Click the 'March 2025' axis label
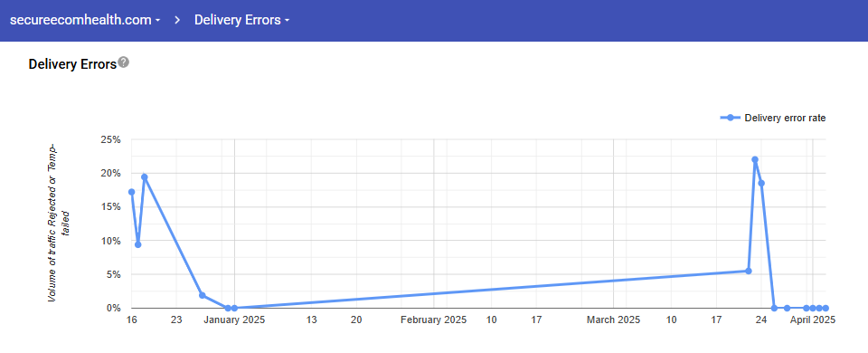 click(613, 320)
